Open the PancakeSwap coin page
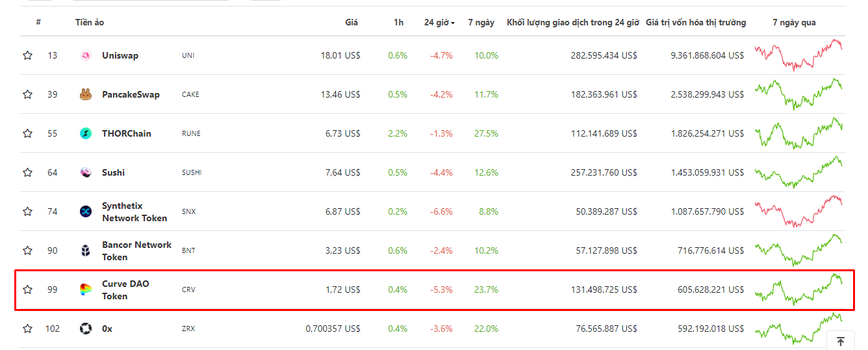Screen dimensions: 868x350 [x=131, y=94]
